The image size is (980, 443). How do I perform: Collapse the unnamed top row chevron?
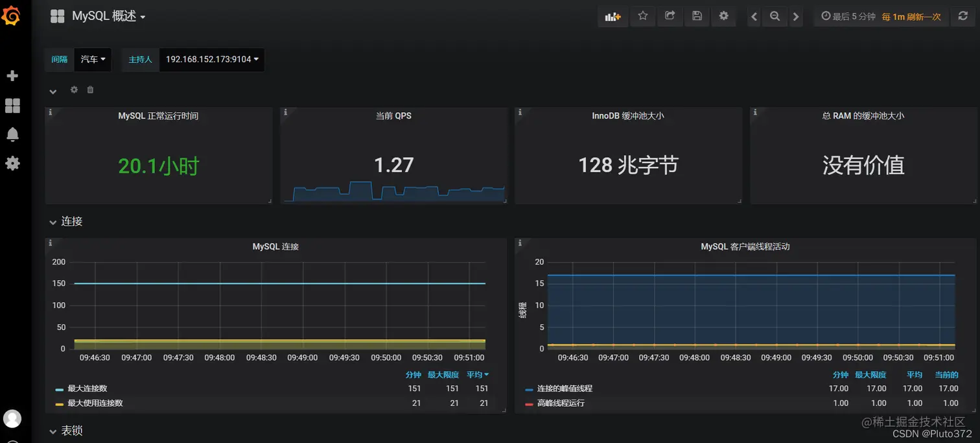(x=53, y=91)
